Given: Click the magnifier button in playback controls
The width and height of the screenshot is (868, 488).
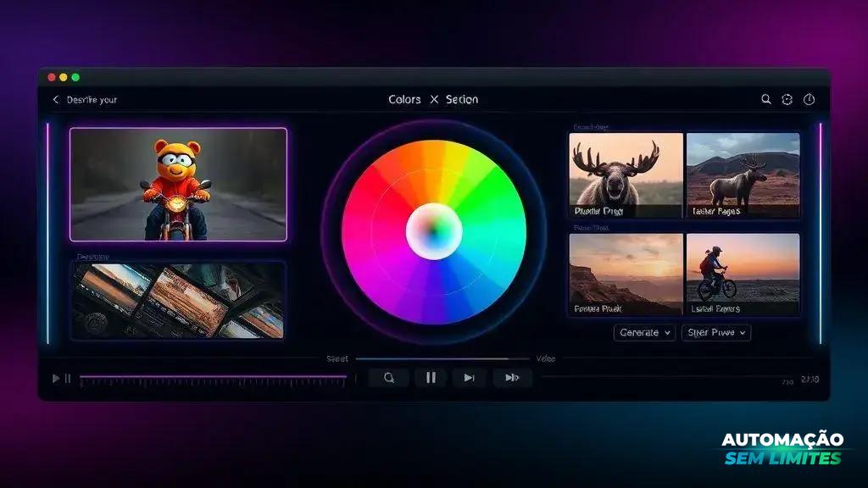Looking at the screenshot, I should click(x=389, y=378).
